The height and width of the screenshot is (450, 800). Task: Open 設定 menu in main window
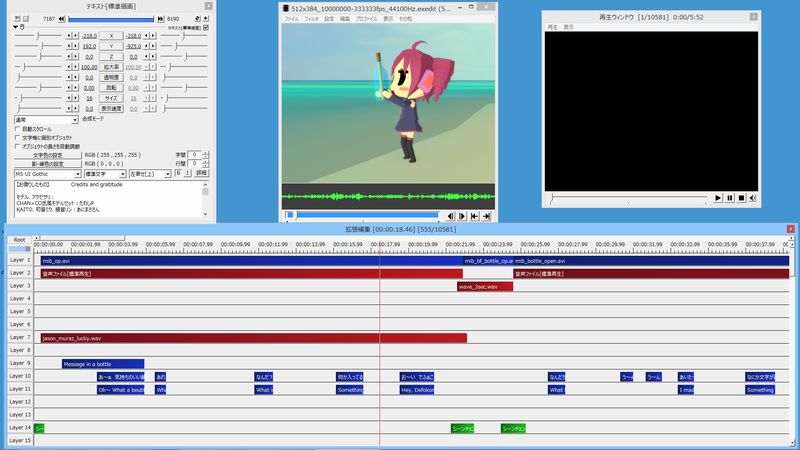pyautogui.click(x=329, y=19)
